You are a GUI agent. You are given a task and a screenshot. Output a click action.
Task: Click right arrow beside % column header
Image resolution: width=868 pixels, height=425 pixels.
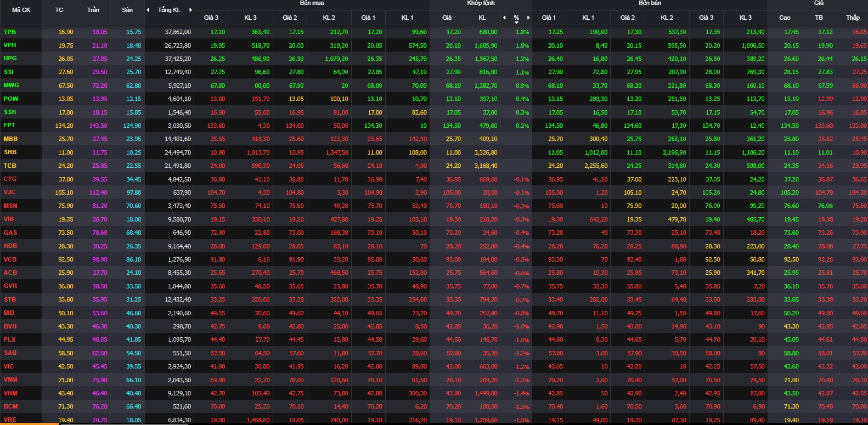[528, 18]
